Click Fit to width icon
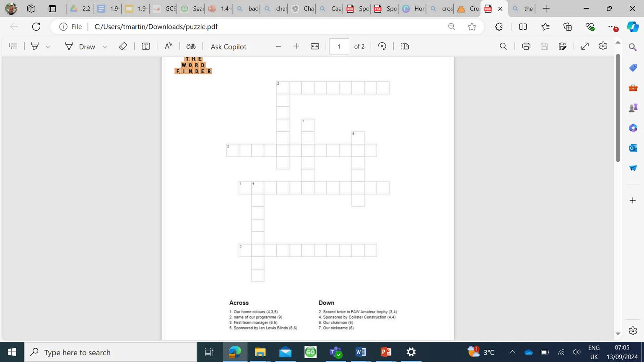 point(315,46)
